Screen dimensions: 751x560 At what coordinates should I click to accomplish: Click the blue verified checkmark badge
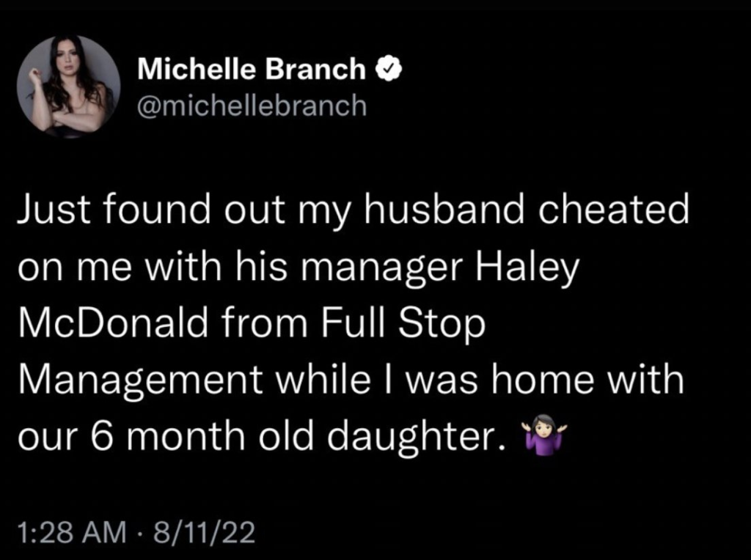[x=389, y=69]
